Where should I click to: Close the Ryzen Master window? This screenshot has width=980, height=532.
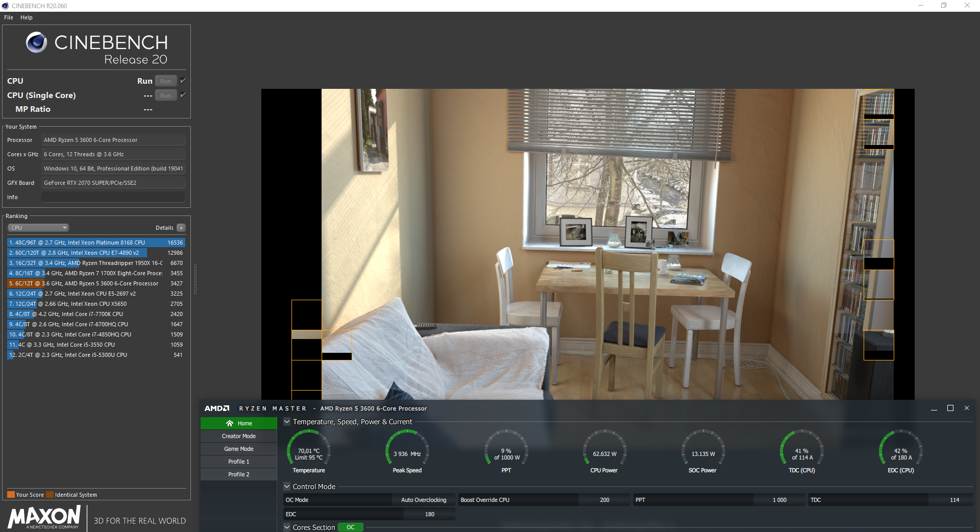click(966, 408)
